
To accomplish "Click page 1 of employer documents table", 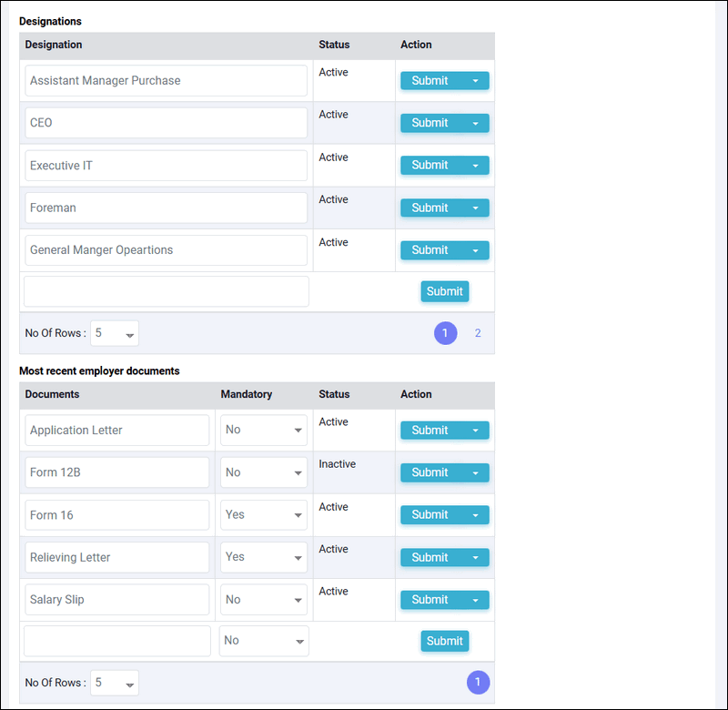I will pyautogui.click(x=478, y=683).
